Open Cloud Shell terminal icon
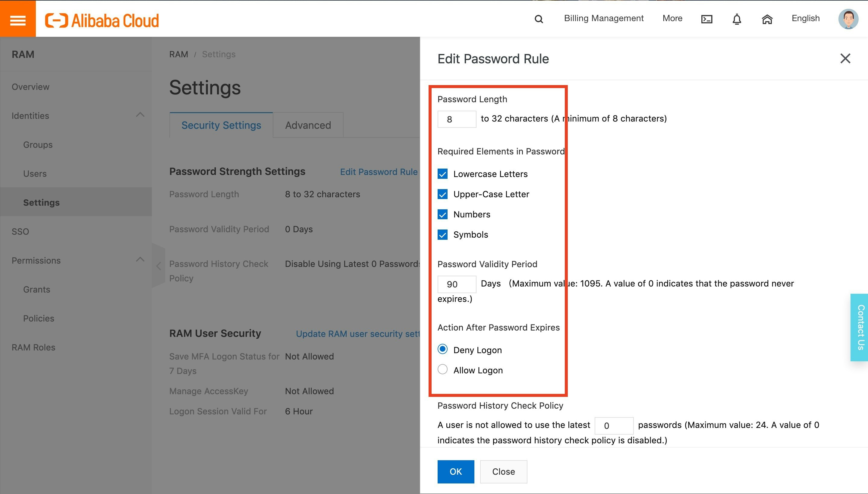 point(706,19)
